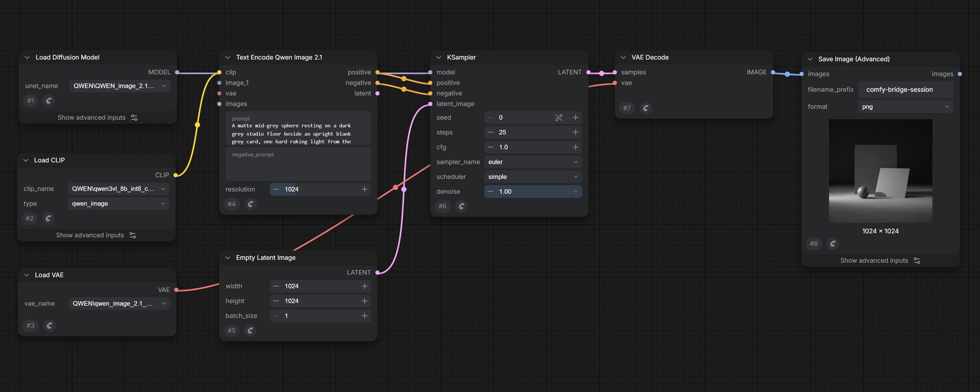Show advanced inputs on Load Diffusion Model

pyautogui.click(x=98, y=118)
